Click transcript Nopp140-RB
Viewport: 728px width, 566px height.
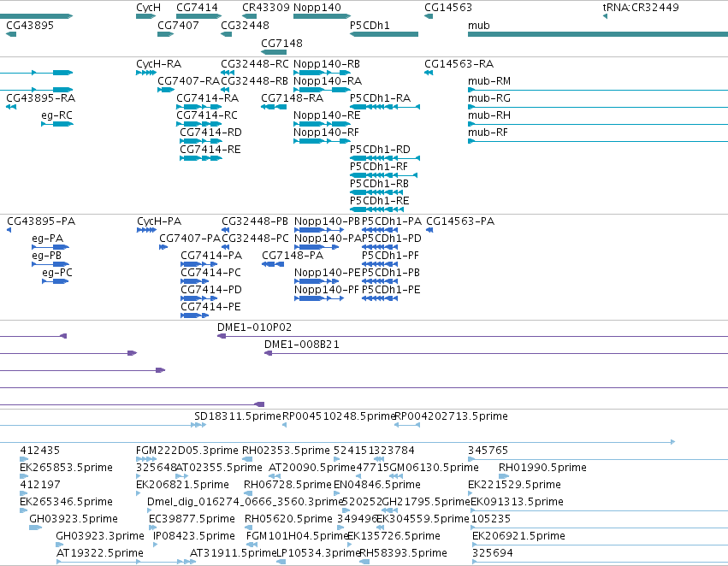coord(322,73)
